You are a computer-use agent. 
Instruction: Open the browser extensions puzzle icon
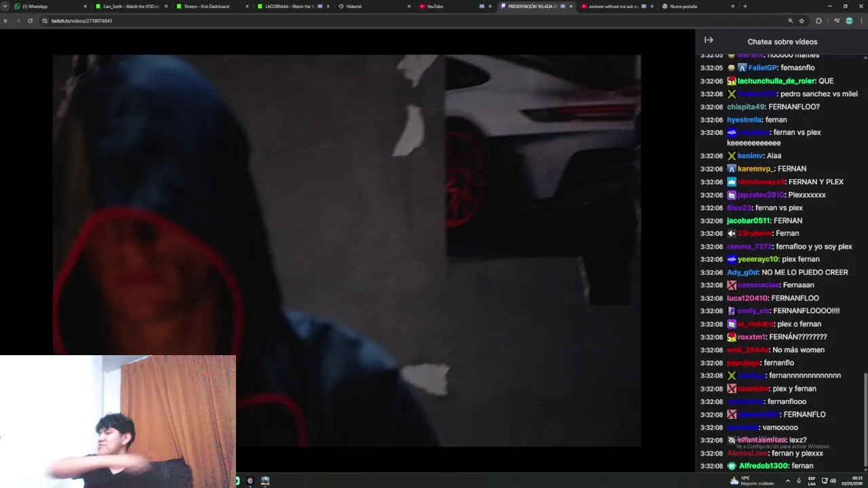click(818, 21)
